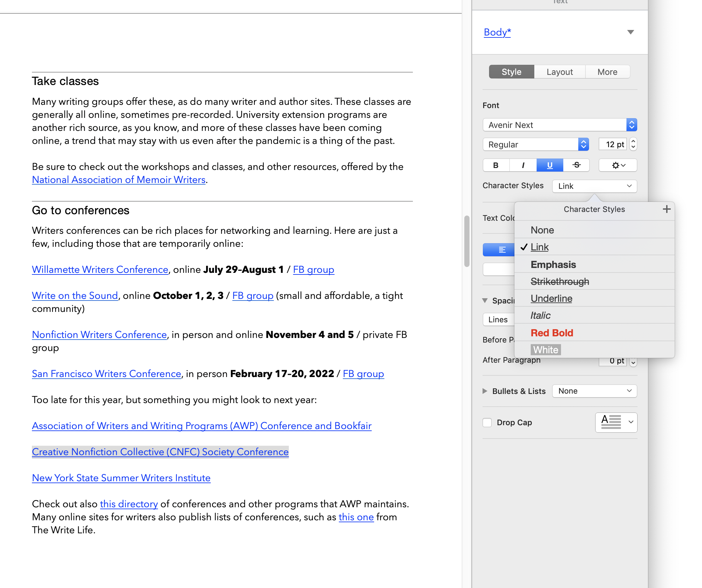The height and width of the screenshot is (588, 702).
Task: Apply strikethrough formatting
Action: tap(576, 165)
